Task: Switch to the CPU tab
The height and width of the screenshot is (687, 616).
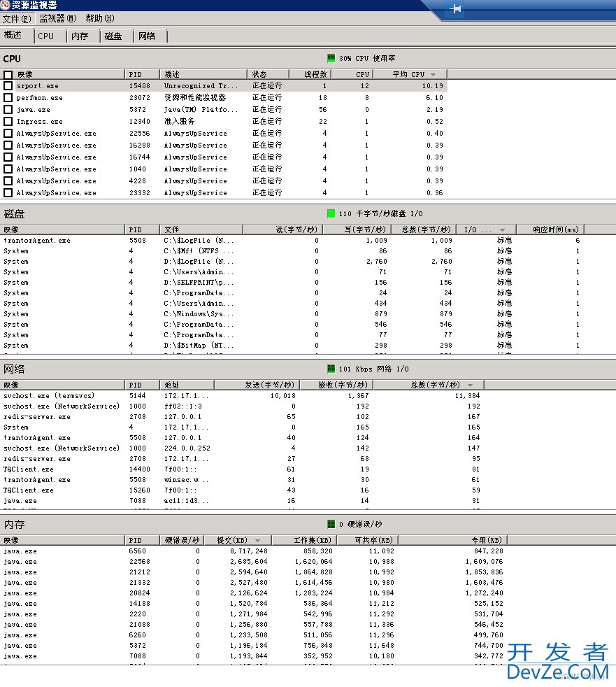Action: [50, 36]
